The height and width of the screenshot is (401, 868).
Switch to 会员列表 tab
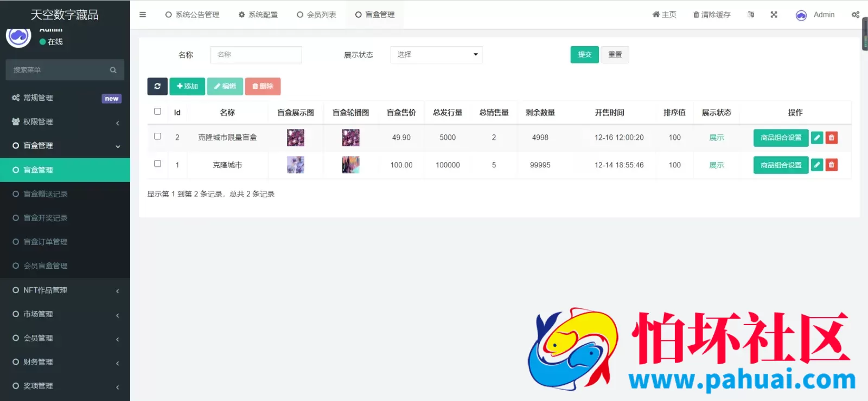click(x=316, y=15)
